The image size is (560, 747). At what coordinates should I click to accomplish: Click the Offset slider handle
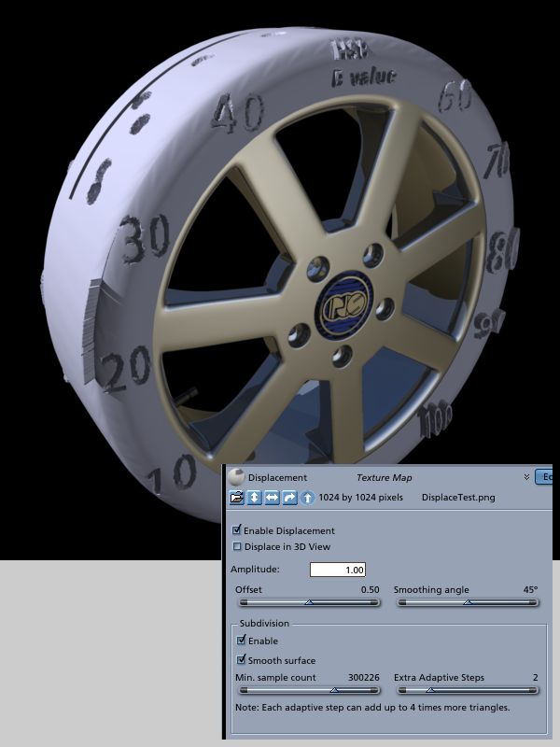(x=309, y=602)
